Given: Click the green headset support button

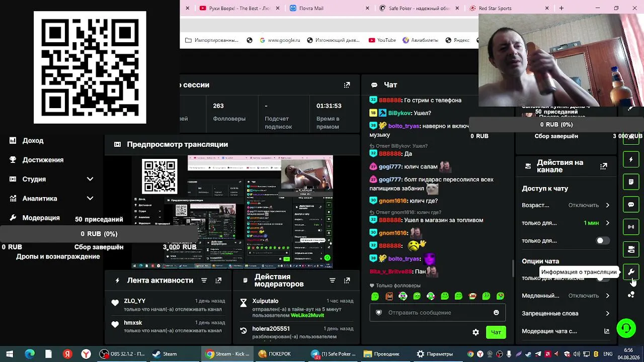Looking at the screenshot, I should tap(626, 328).
